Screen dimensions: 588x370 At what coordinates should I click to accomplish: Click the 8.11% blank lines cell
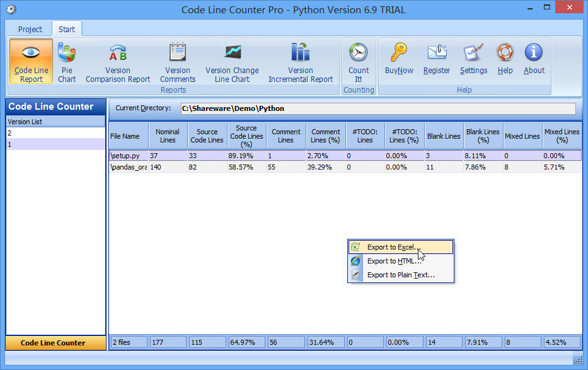coord(483,156)
